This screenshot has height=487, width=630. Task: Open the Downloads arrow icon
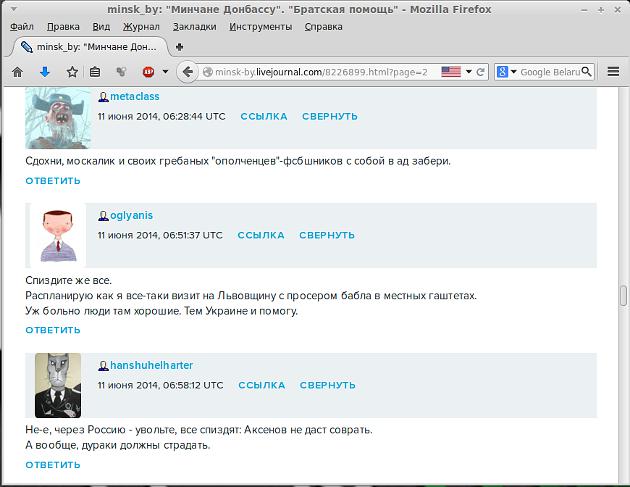[x=44, y=72]
